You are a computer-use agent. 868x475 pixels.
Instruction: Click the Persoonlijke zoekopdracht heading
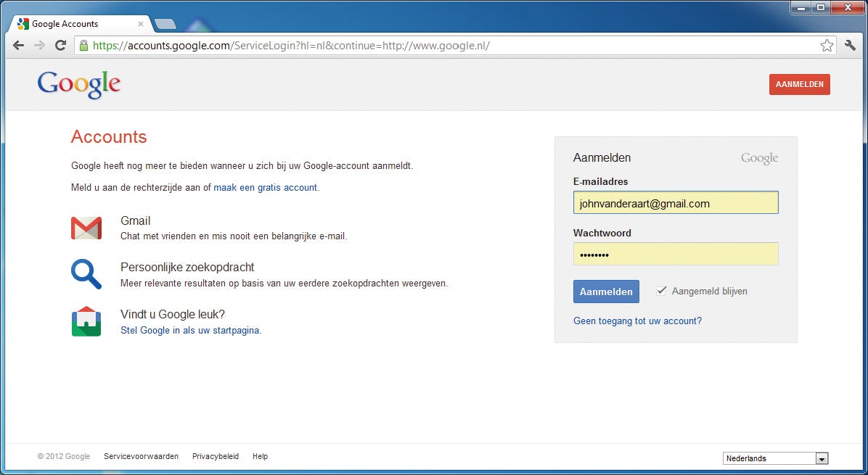pyautogui.click(x=187, y=267)
